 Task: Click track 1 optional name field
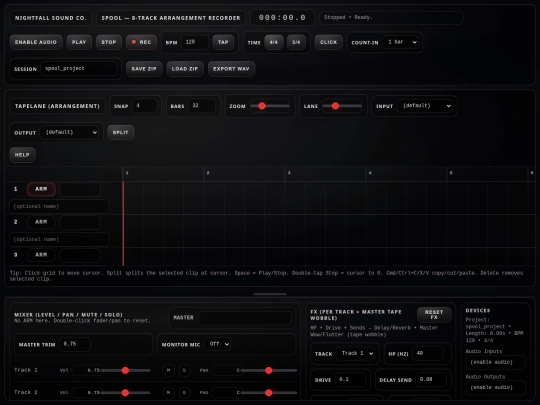click(59, 206)
